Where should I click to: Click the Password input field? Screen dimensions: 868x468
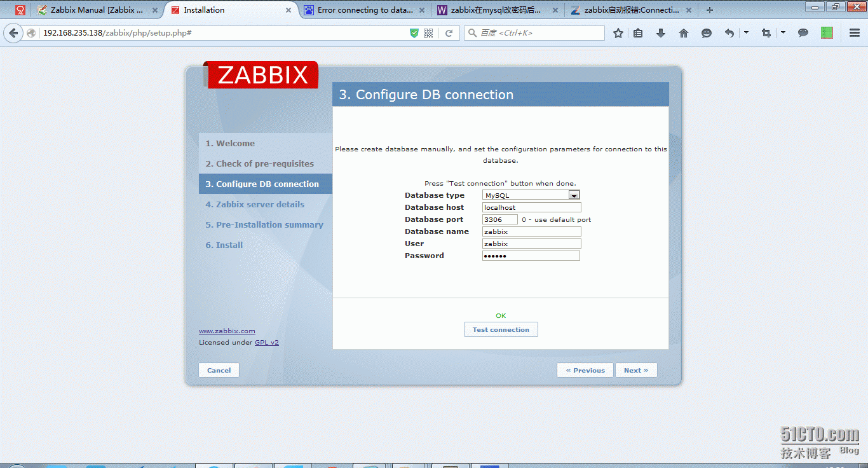pos(531,256)
